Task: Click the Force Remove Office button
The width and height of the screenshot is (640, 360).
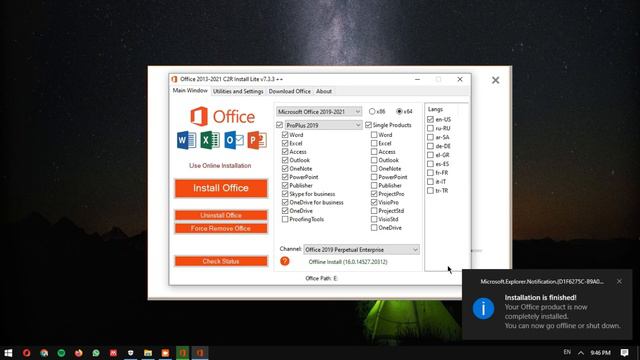Action: pyautogui.click(x=221, y=229)
